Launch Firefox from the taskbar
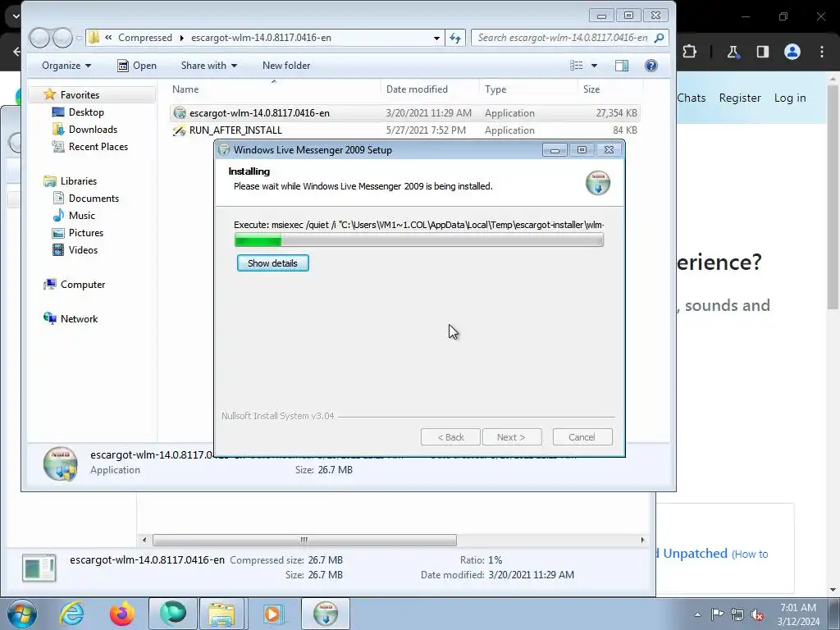This screenshot has width=840, height=630. point(121,614)
